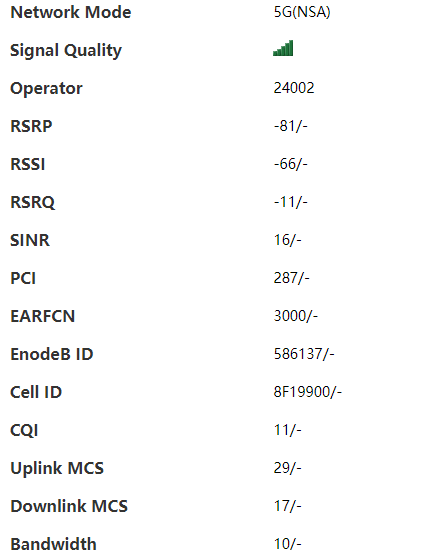Select the RSRQ value -11/-
This screenshot has height=550, width=428.
[290, 202]
